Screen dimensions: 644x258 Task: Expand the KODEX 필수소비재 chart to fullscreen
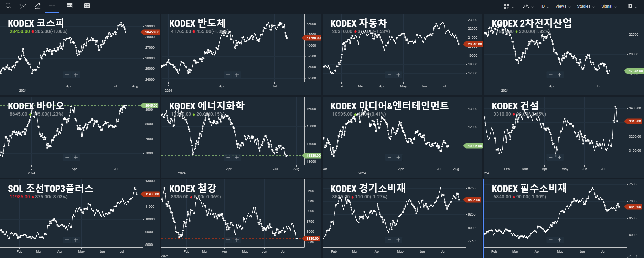(629, 256)
